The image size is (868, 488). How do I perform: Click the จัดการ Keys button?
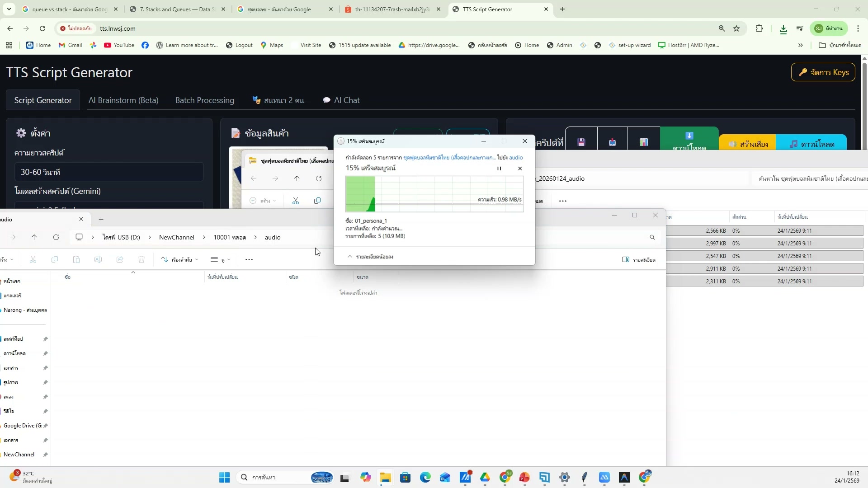pyautogui.click(x=823, y=72)
